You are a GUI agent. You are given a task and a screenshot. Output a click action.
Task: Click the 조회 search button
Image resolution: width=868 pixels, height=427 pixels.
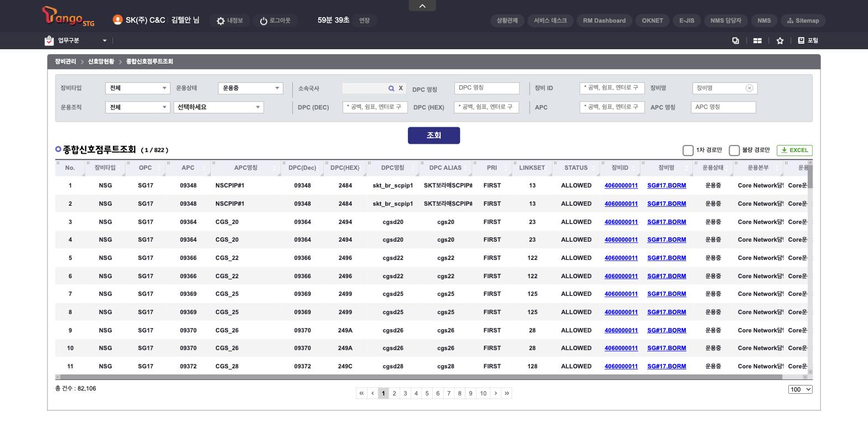(434, 136)
